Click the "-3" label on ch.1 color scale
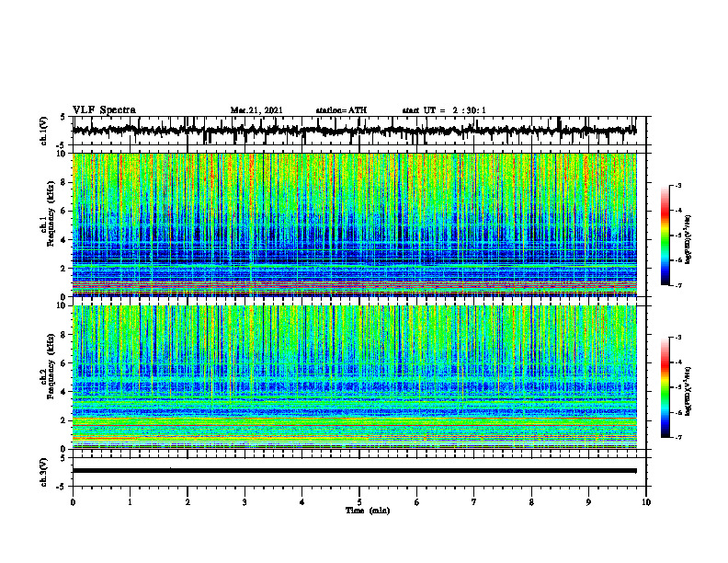 coord(678,186)
